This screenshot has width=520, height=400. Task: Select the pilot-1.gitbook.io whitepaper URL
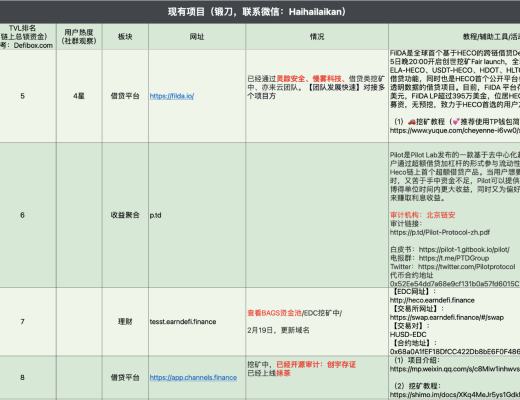pyautogui.click(x=464, y=249)
